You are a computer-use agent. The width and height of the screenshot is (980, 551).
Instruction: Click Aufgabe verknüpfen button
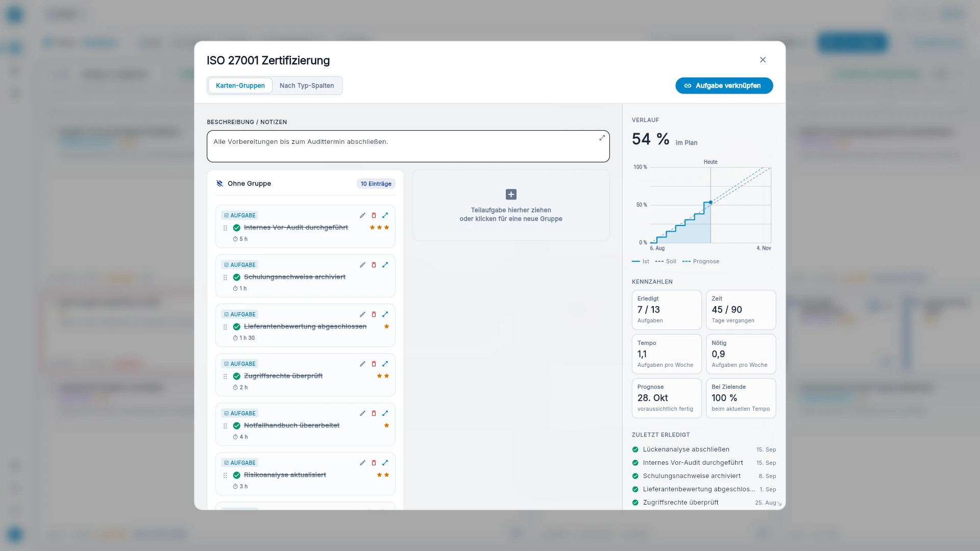[724, 86]
